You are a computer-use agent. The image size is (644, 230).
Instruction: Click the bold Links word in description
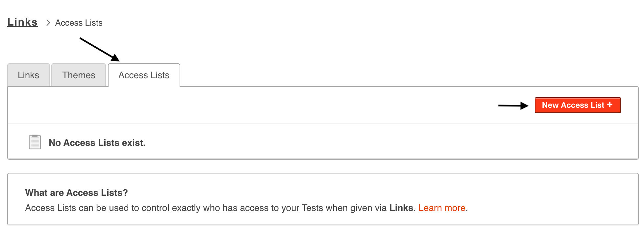tap(401, 208)
